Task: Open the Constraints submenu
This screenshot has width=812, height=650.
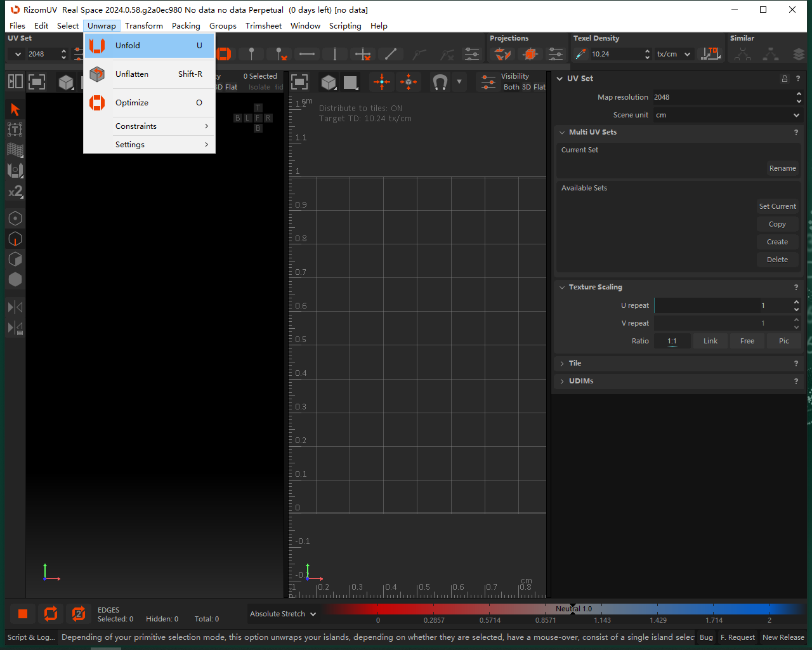Action: 150,126
